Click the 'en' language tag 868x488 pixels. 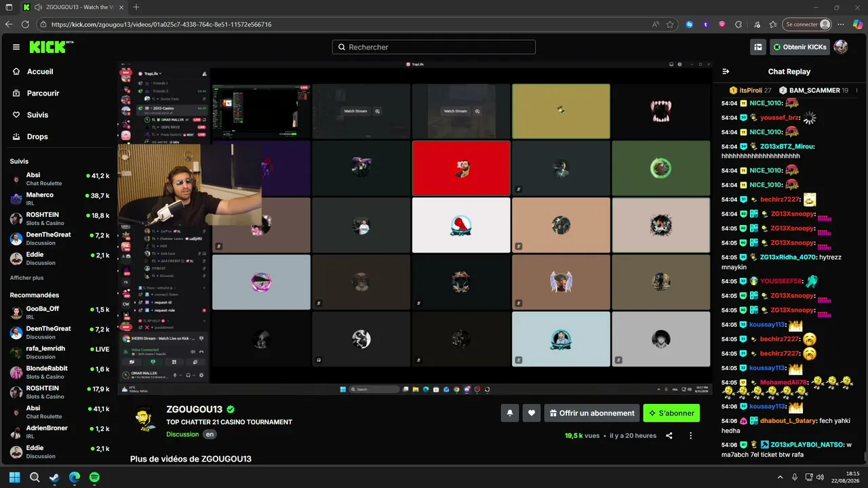210,434
